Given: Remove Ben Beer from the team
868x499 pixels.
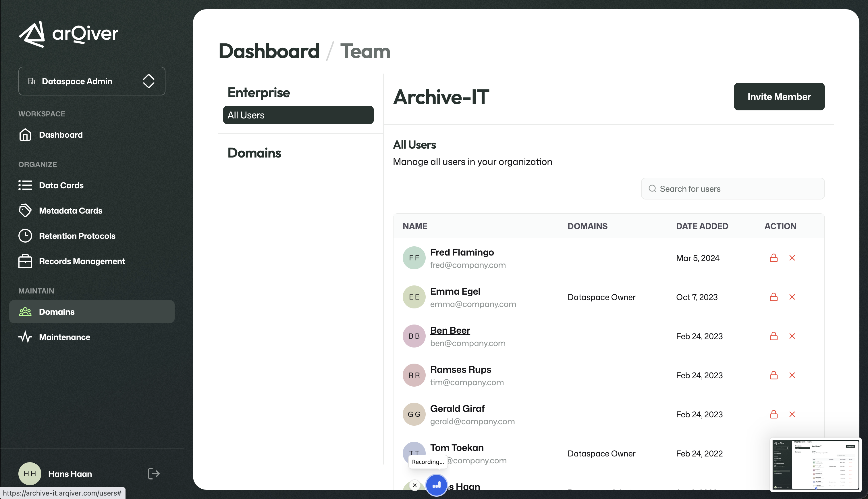Looking at the screenshot, I should click(792, 336).
